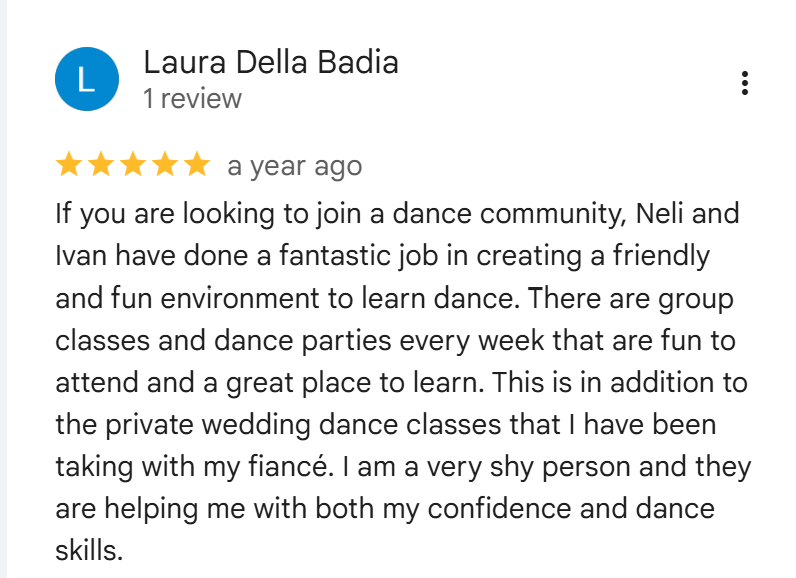
Task: Click the blue "L" profile avatar
Action: (87, 79)
